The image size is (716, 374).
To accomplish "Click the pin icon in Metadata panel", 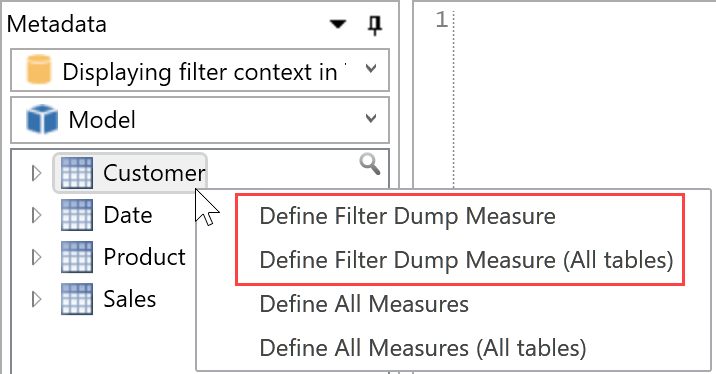I will coord(375,25).
